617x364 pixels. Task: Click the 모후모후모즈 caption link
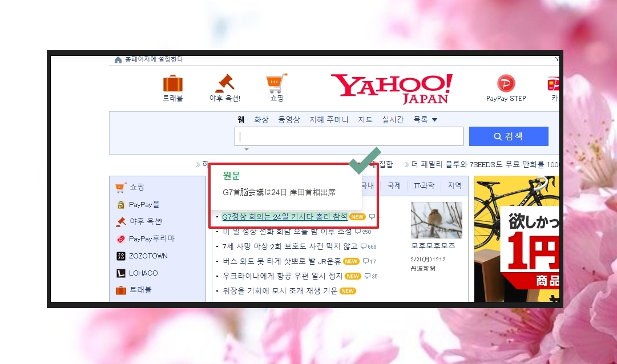[433, 245]
